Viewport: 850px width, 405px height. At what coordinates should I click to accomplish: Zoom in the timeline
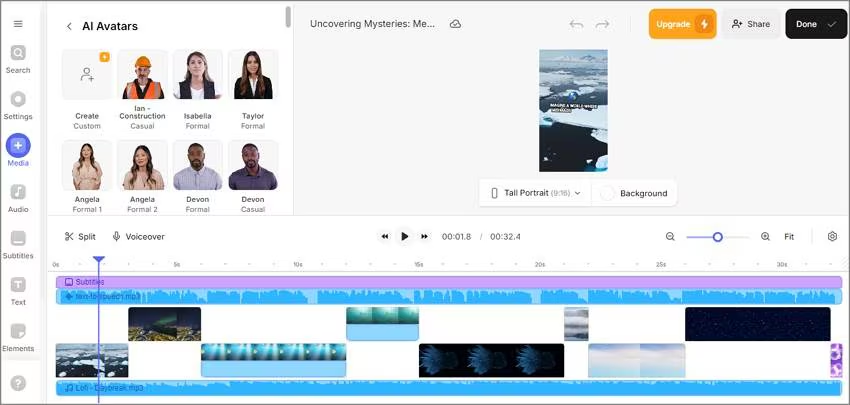coord(765,236)
